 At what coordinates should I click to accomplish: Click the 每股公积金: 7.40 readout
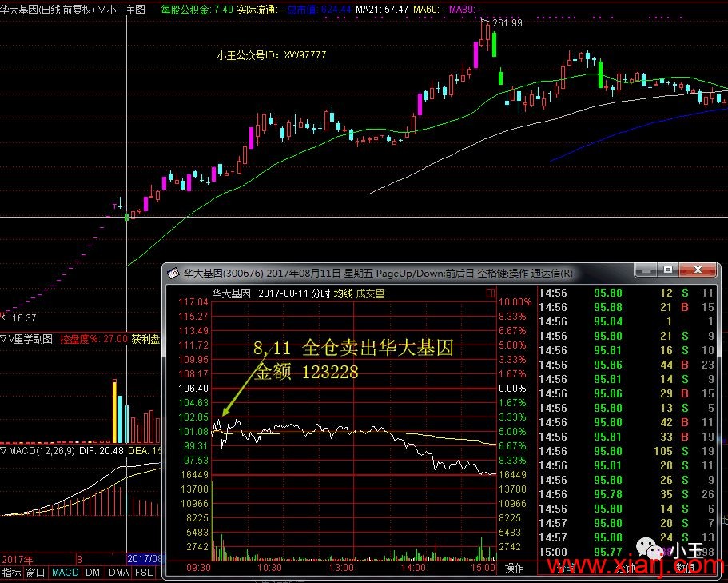[197, 10]
